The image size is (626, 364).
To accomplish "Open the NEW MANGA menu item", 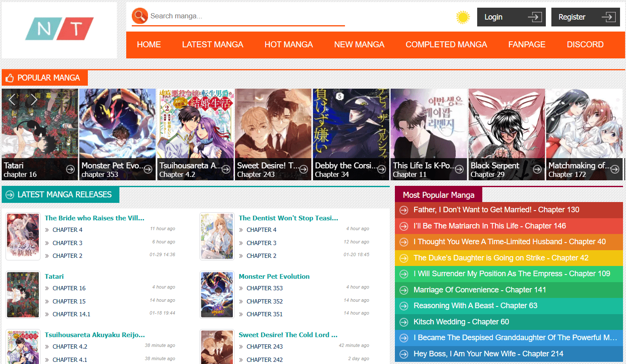I will pyautogui.click(x=359, y=45).
